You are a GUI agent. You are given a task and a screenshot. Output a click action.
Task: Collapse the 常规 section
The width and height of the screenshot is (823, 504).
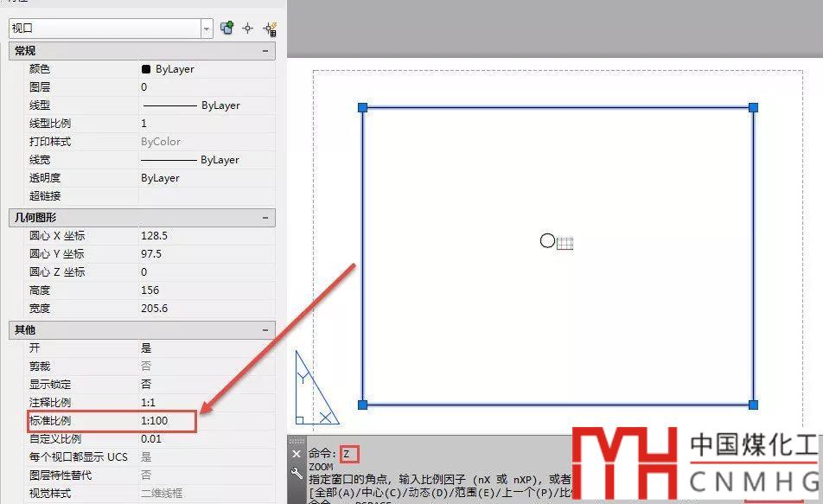(x=265, y=52)
